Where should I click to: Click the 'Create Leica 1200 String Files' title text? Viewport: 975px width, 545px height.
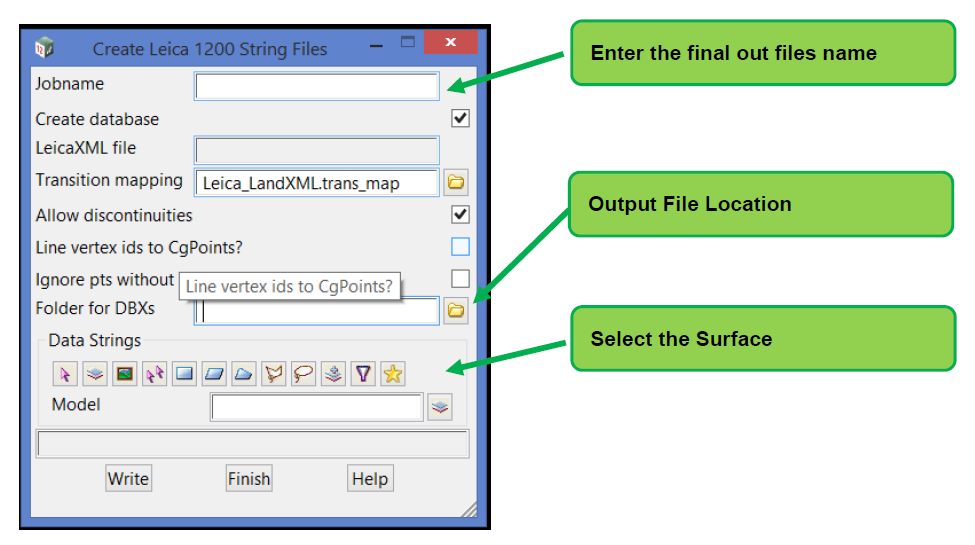[210, 49]
